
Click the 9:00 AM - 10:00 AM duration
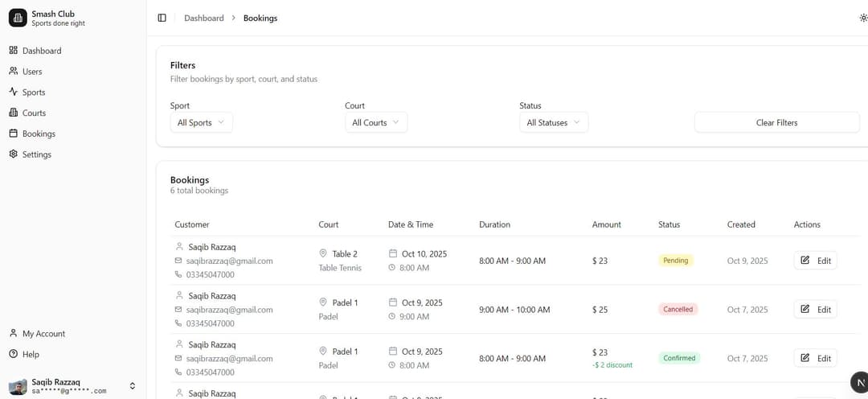(x=515, y=310)
